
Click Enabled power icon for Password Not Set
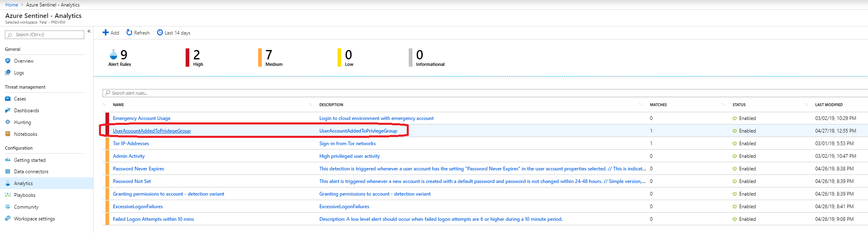[735, 181]
